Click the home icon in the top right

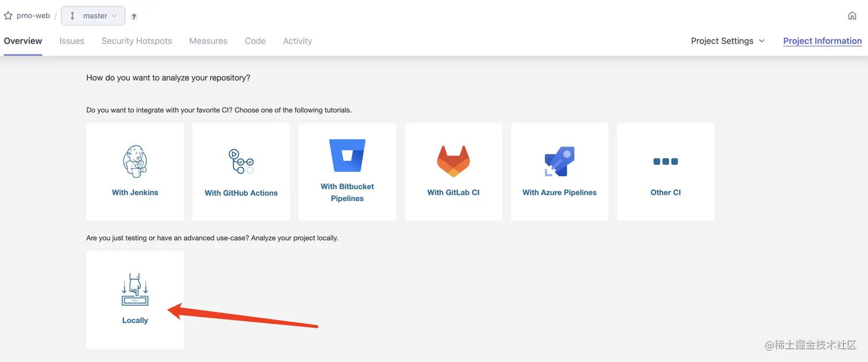tap(852, 16)
